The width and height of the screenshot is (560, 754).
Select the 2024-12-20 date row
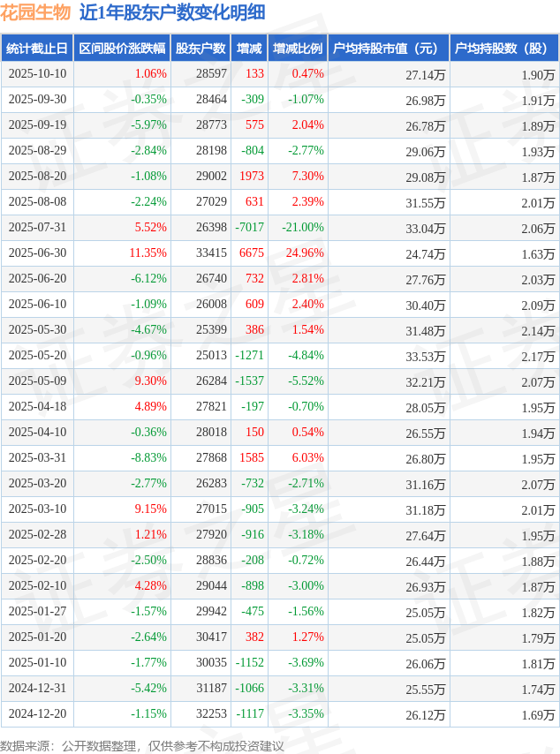tap(36, 714)
